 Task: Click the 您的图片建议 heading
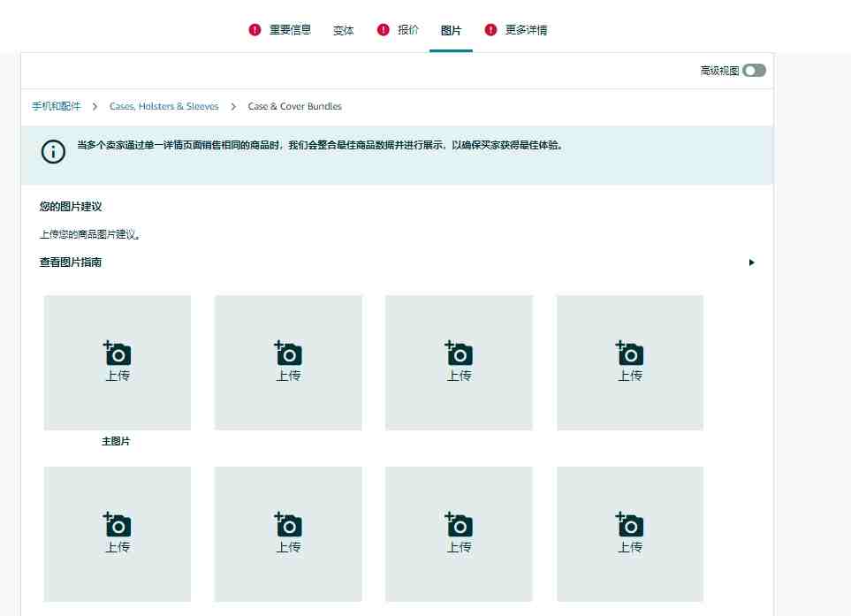click(71, 206)
